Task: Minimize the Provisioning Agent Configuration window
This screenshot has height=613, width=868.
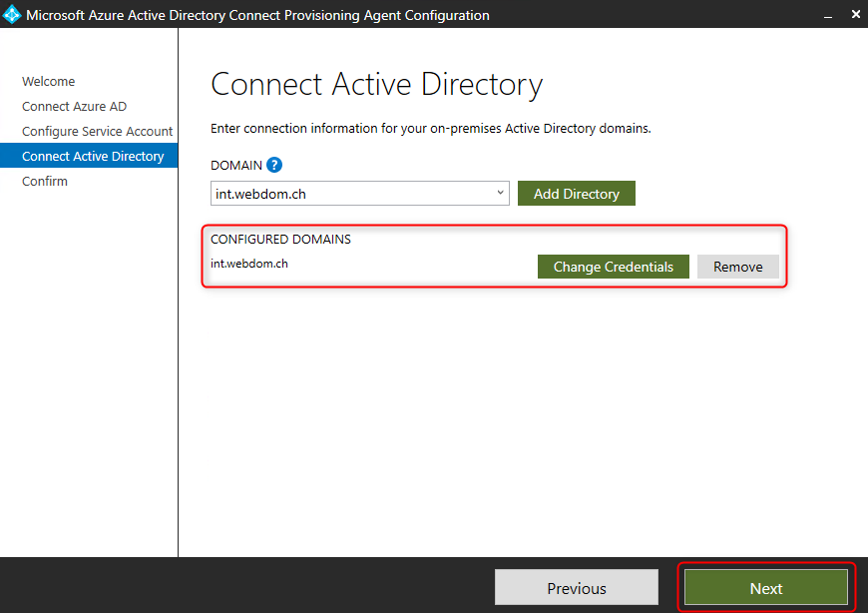Action: (830, 14)
